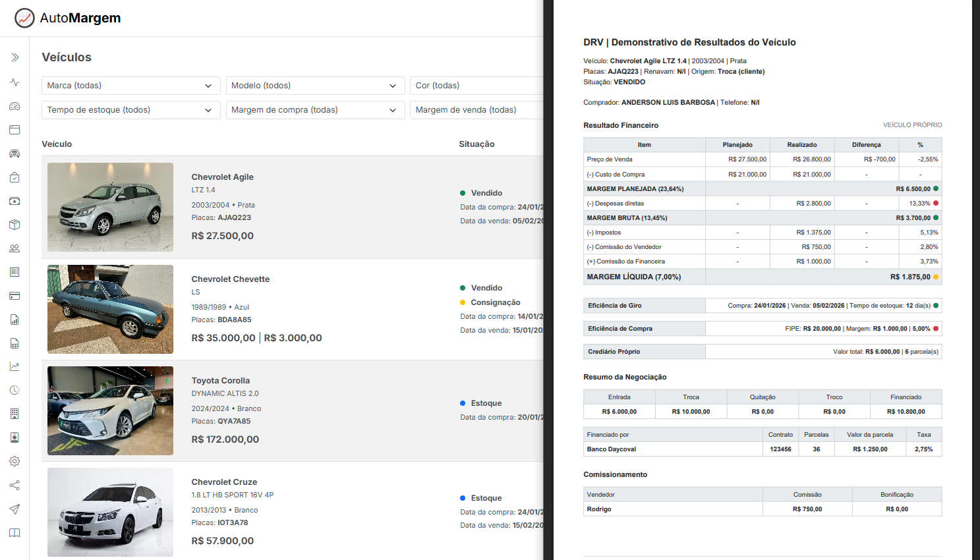
Task: Open settings gear icon in sidebar
Action: 14,461
